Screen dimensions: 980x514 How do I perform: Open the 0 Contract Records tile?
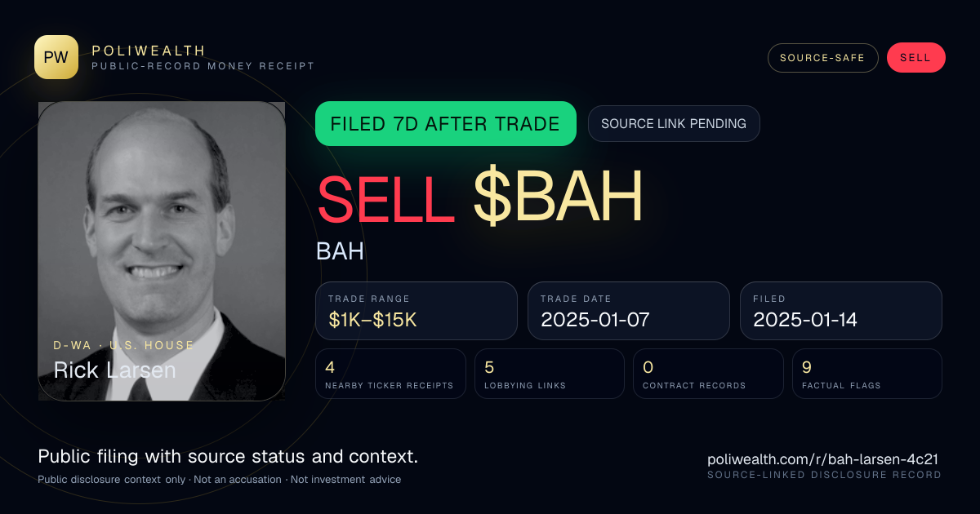(708, 374)
